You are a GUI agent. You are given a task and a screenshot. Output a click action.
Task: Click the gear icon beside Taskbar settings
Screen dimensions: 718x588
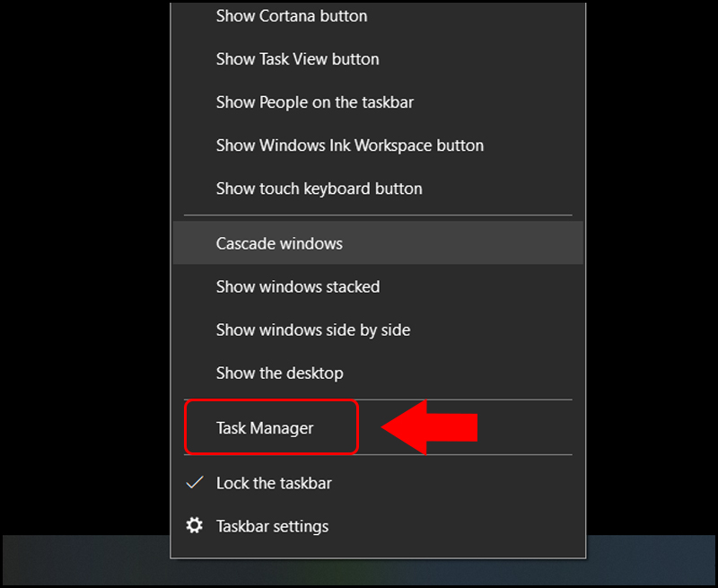(194, 526)
